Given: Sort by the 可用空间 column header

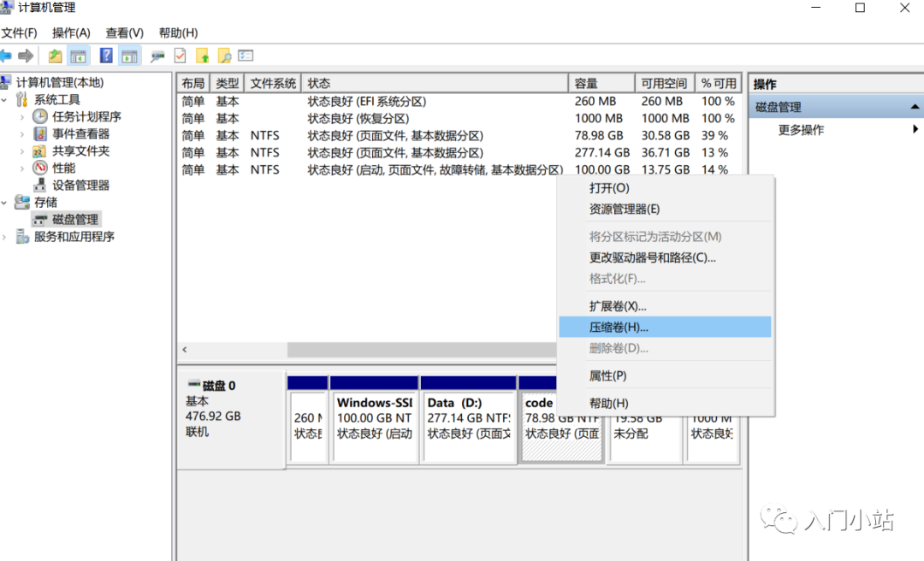Looking at the screenshot, I should 665,83.
